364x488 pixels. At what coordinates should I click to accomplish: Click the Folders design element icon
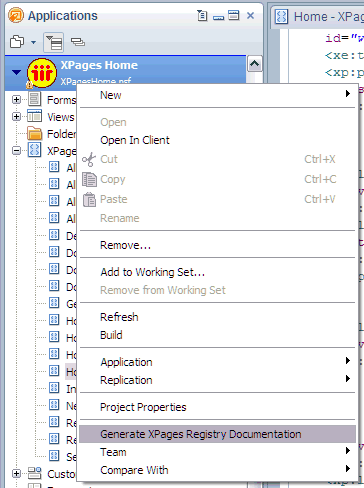(x=34, y=134)
